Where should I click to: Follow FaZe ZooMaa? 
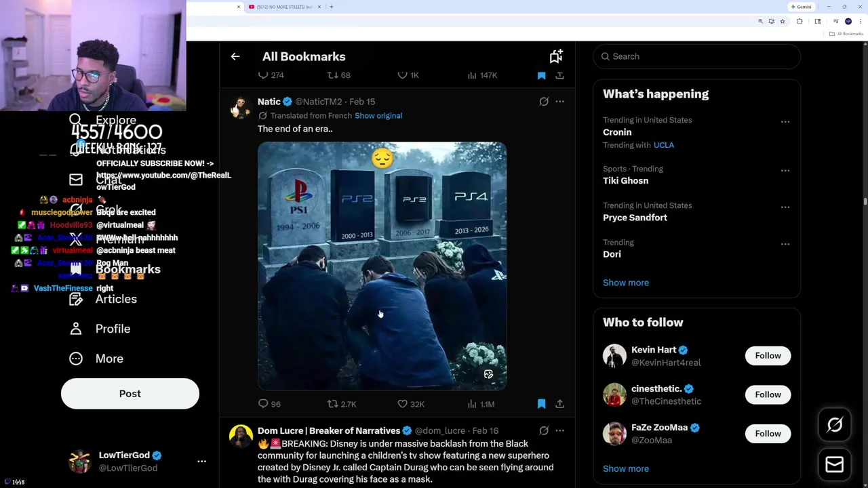tap(768, 433)
